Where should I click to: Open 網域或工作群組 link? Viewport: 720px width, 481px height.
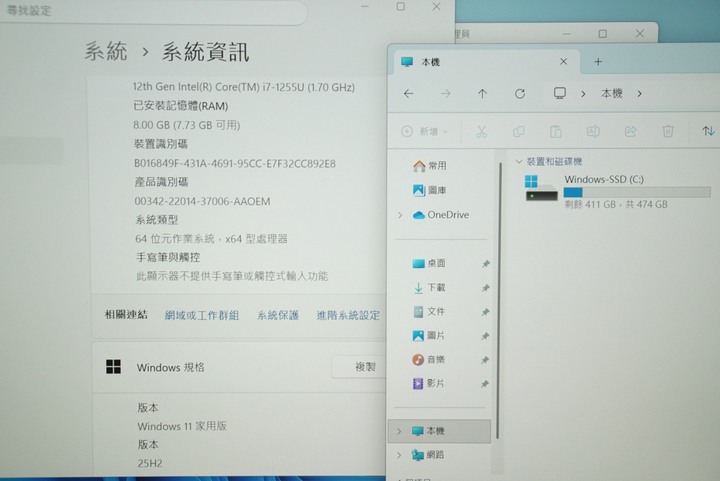(x=202, y=315)
